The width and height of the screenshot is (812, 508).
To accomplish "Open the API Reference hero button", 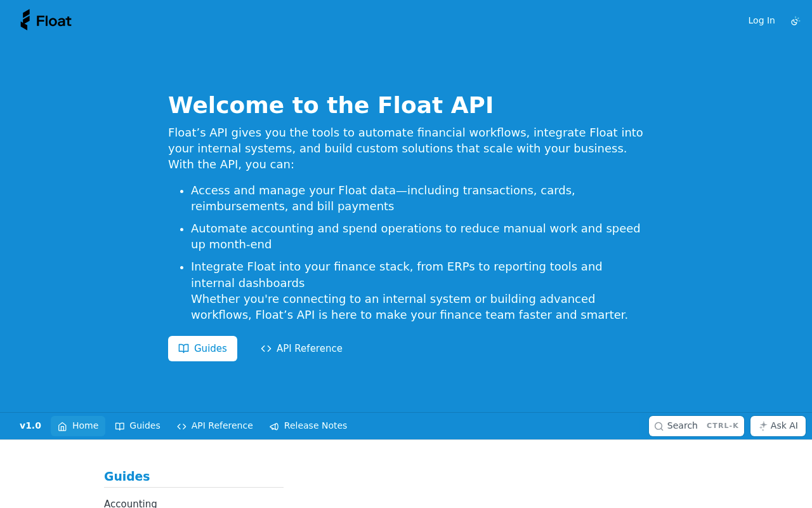I will 301,349.
